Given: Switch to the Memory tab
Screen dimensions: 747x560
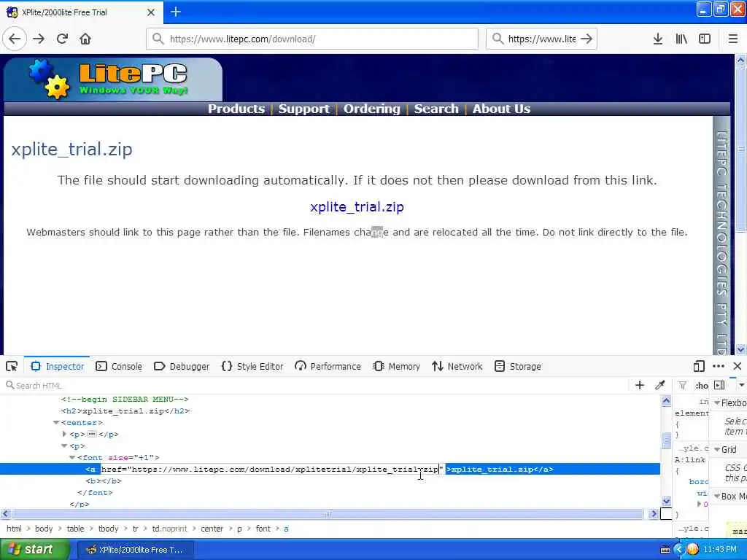Looking at the screenshot, I should (396, 366).
